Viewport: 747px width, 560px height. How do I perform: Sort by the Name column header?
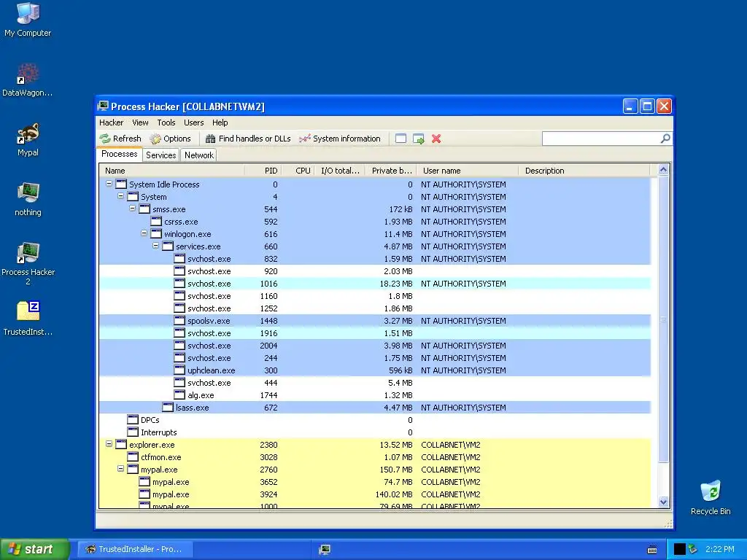pyautogui.click(x=172, y=171)
